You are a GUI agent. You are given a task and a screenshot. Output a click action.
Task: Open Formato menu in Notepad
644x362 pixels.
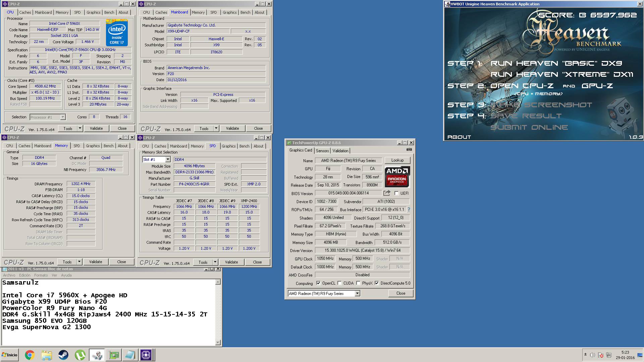pos(41,275)
